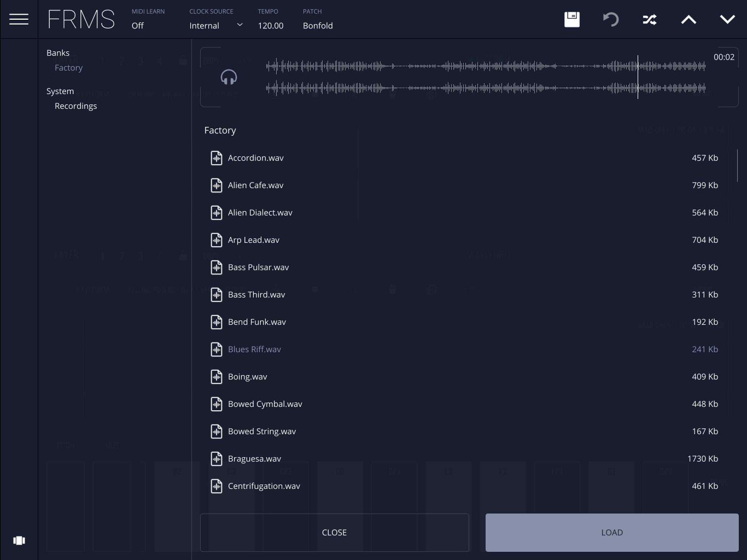Click the undo icon in the toolbar
Image resolution: width=747 pixels, height=560 pixels.
click(x=610, y=19)
